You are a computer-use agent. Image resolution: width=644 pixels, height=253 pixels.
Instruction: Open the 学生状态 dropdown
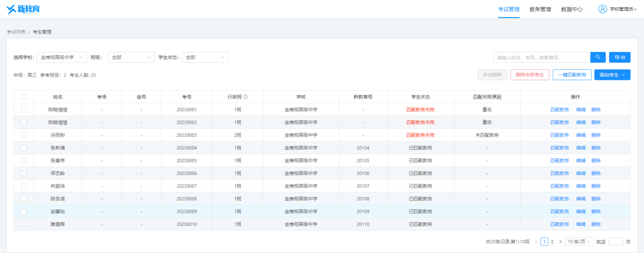[205, 57]
